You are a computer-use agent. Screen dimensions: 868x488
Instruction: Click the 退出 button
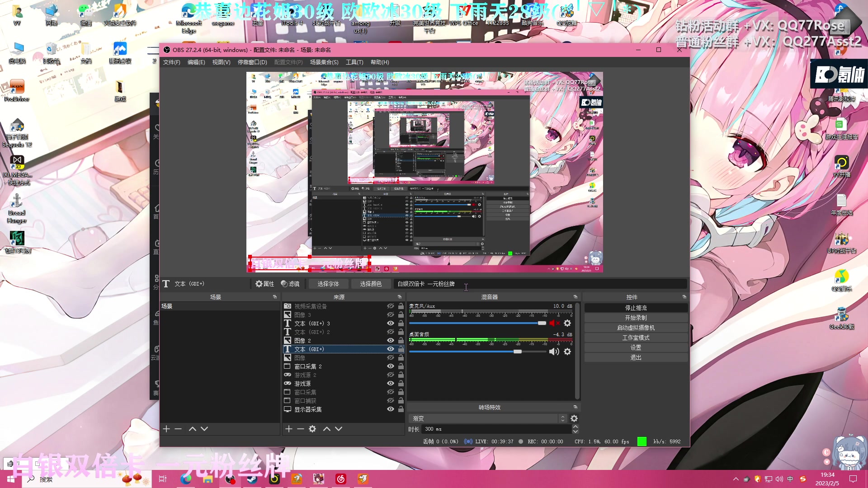point(636,357)
